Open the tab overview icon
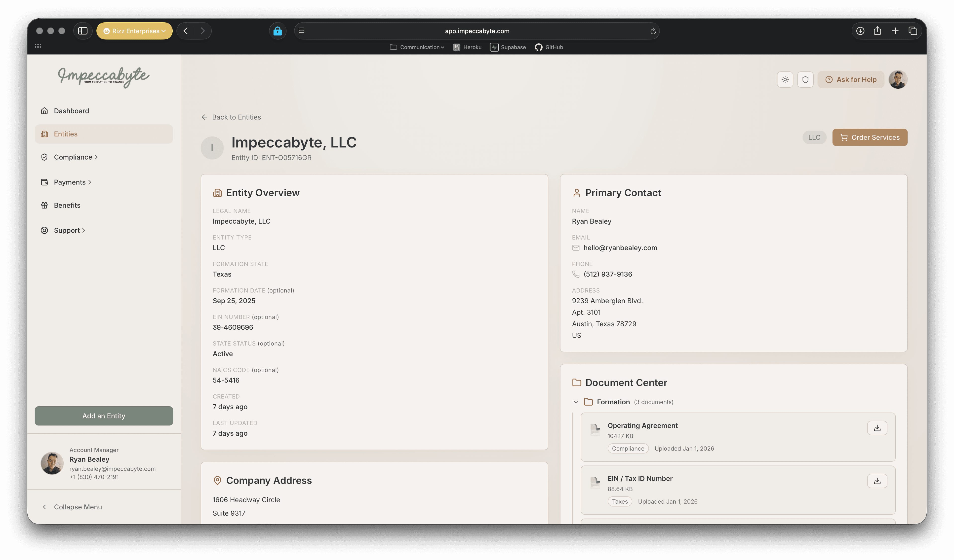 click(x=912, y=31)
